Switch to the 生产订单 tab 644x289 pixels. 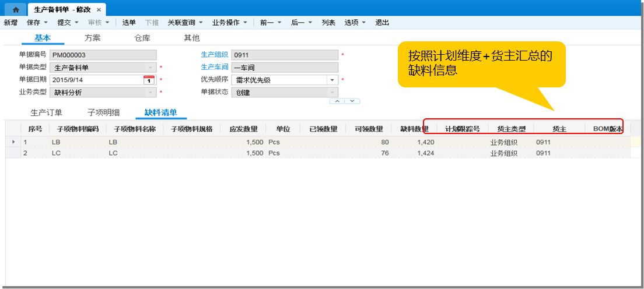click(46, 112)
